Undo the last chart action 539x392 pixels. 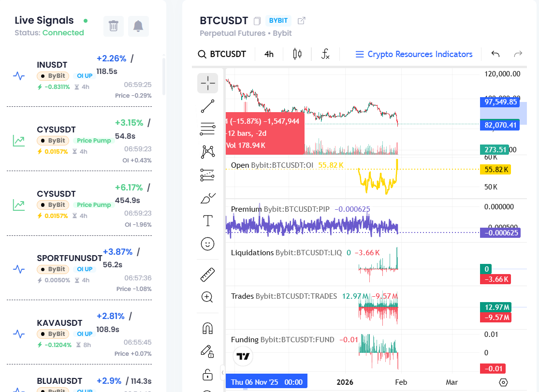point(495,54)
